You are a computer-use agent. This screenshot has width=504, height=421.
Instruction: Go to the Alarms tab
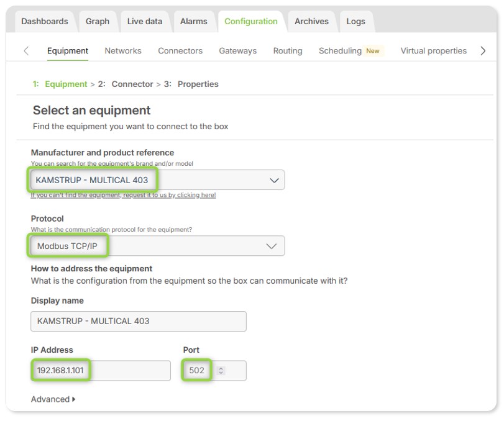(x=193, y=22)
